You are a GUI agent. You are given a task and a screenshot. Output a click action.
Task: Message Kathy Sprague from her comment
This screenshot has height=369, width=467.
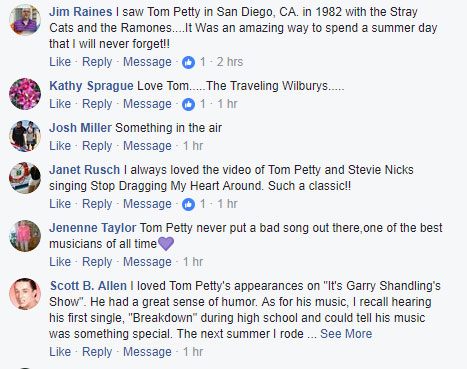pyautogui.click(x=147, y=104)
